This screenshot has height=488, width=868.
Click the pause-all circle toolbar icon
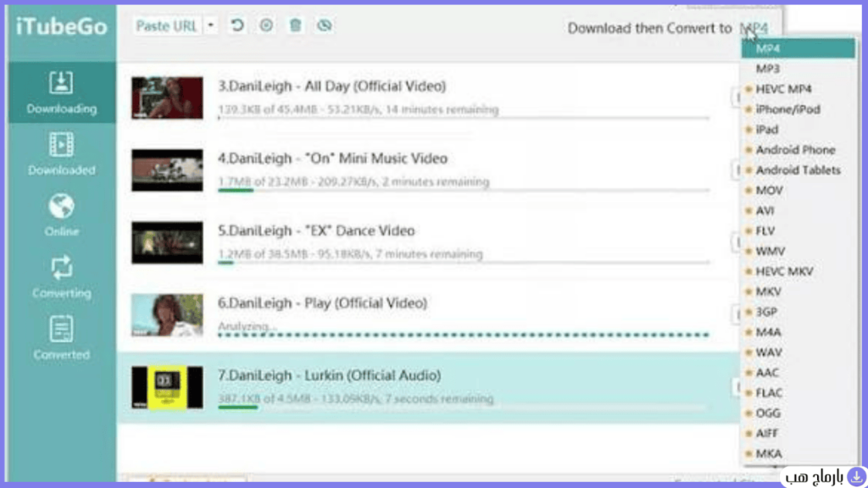pos(266,25)
